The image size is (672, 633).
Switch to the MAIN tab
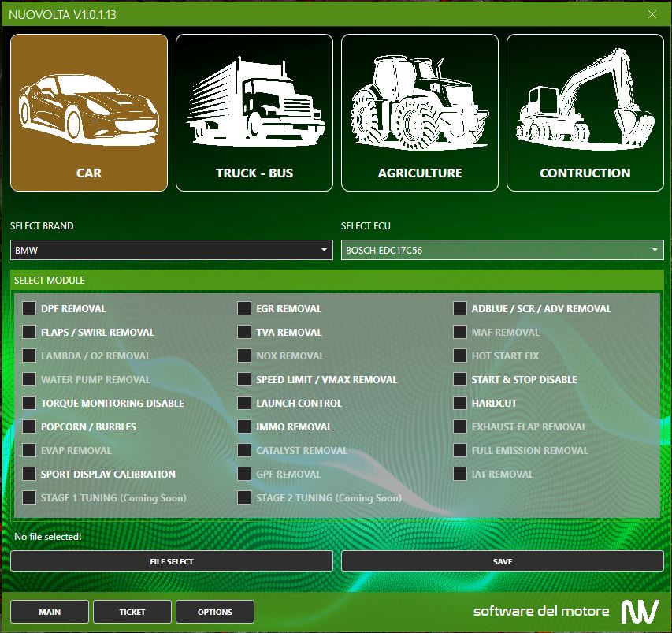[50, 612]
